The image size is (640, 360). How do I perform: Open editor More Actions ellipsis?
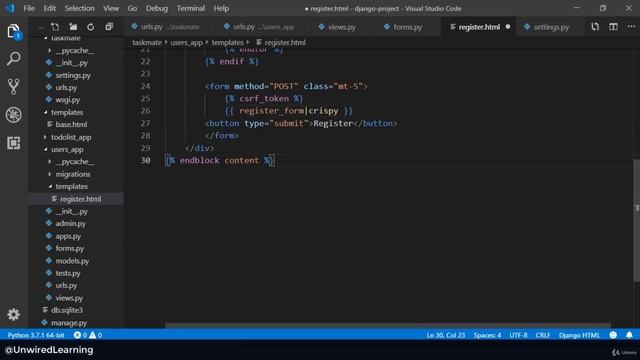click(x=631, y=27)
